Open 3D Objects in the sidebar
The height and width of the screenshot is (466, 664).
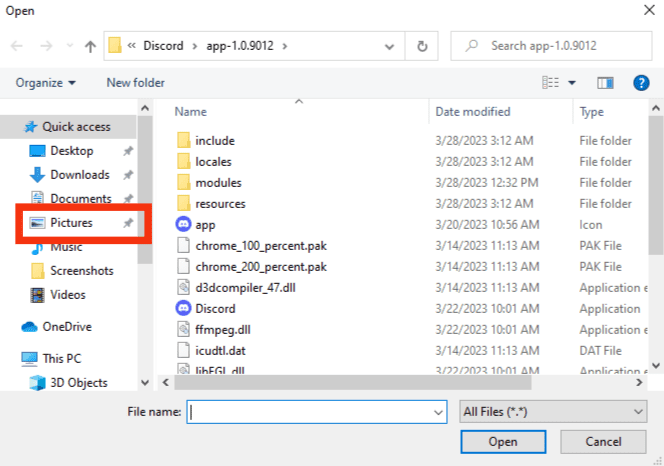coord(79,383)
